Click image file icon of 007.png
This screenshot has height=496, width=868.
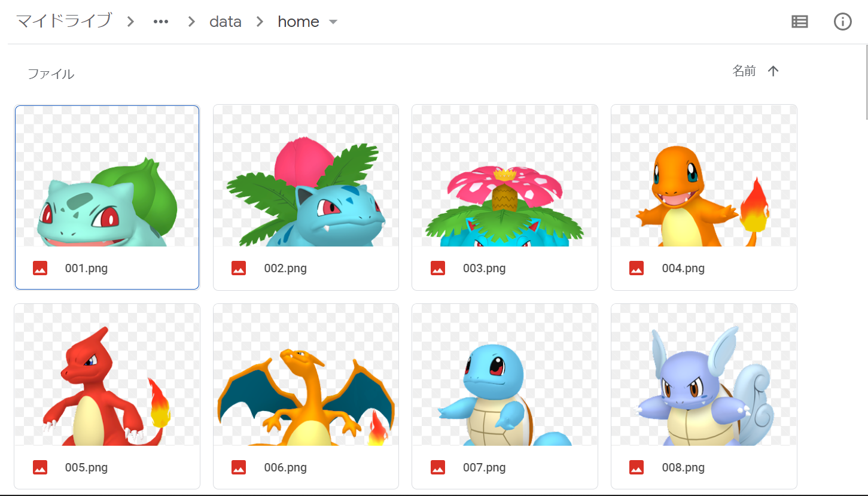(x=438, y=467)
